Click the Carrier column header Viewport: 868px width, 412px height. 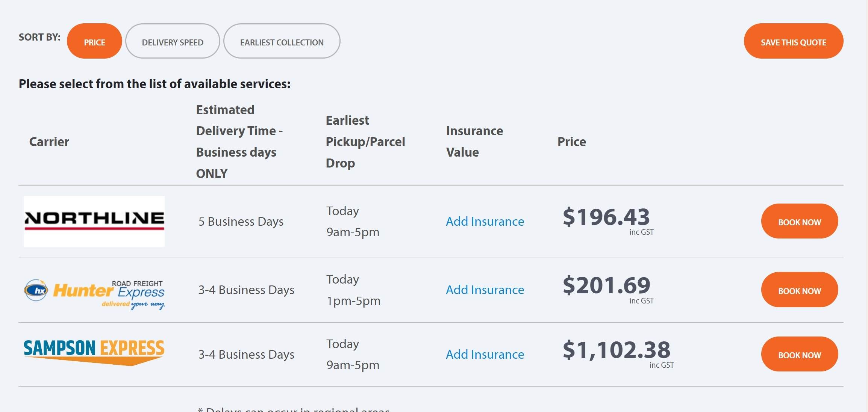[x=49, y=142]
